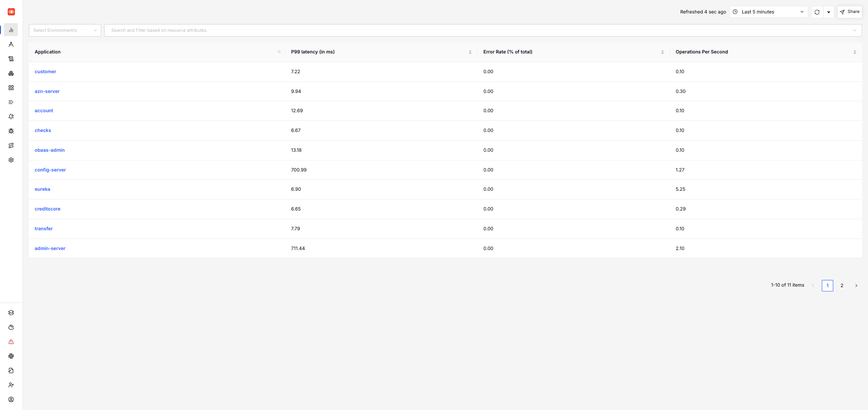The image size is (868, 410).
Task: Open the Dashboards four-squares sidebar icon
Action: click(x=11, y=88)
